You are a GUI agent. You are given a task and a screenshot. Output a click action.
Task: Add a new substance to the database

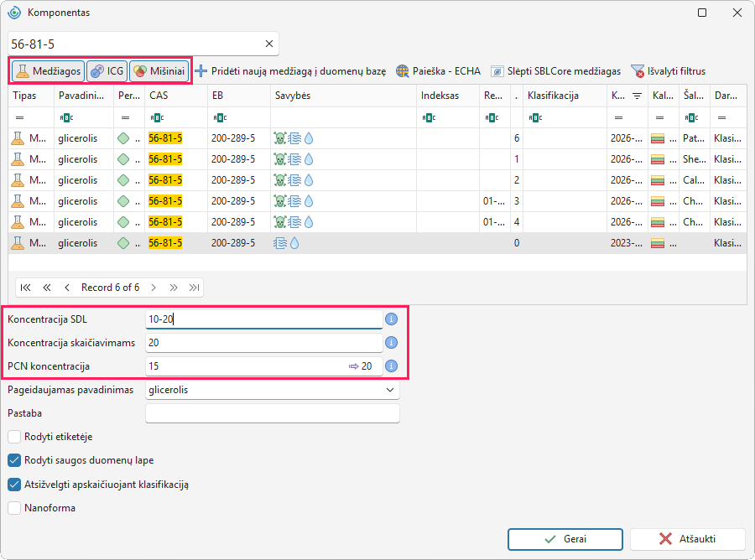pos(290,71)
